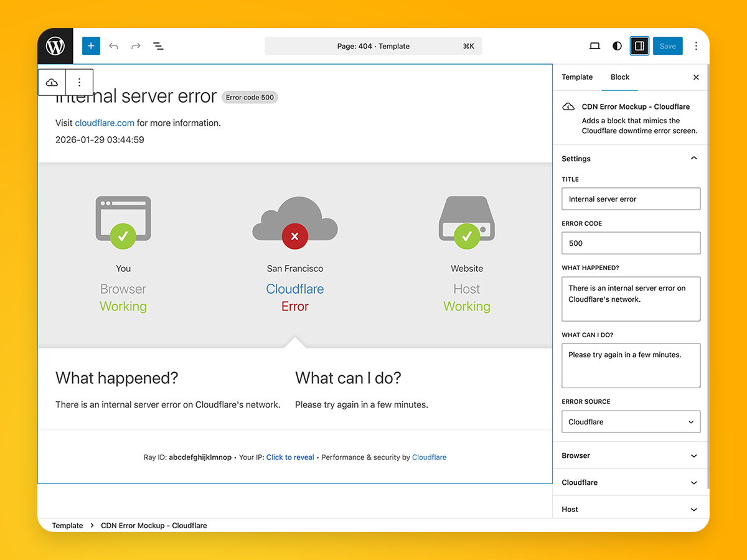Image resolution: width=747 pixels, height=560 pixels.
Task: Open the block inserter plus button
Action: [x=91, y=46]
